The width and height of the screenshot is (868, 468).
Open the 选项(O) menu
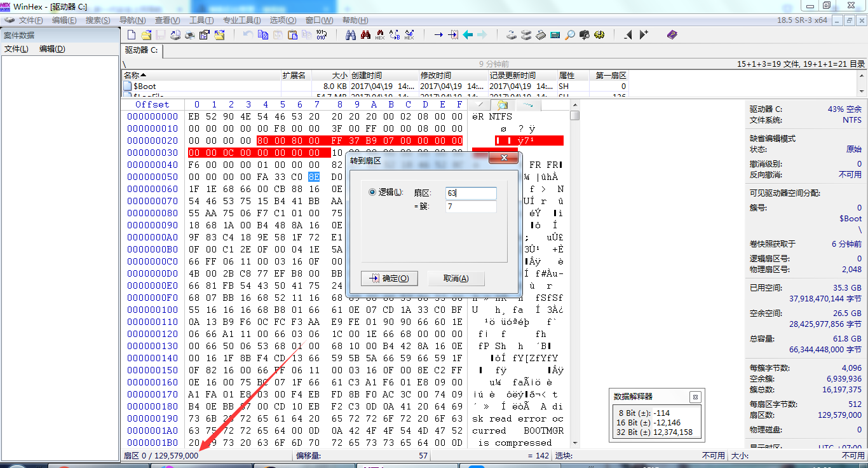point(283,20)
